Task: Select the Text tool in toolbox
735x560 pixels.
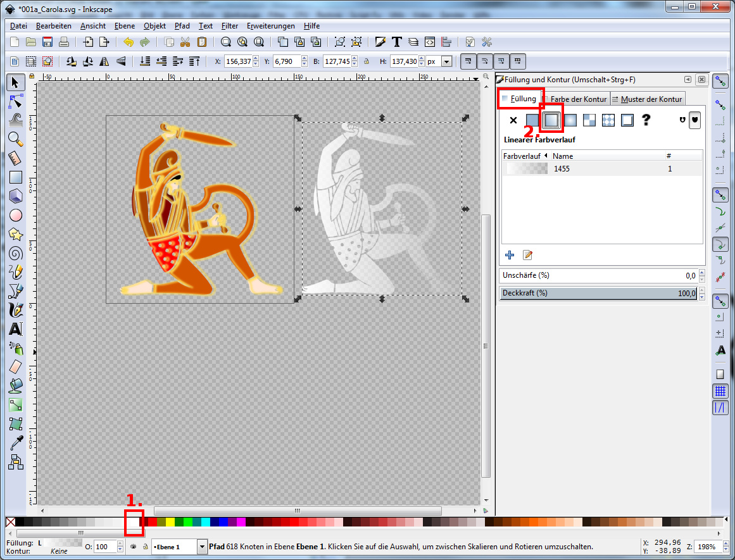Action: coord(16,329)
